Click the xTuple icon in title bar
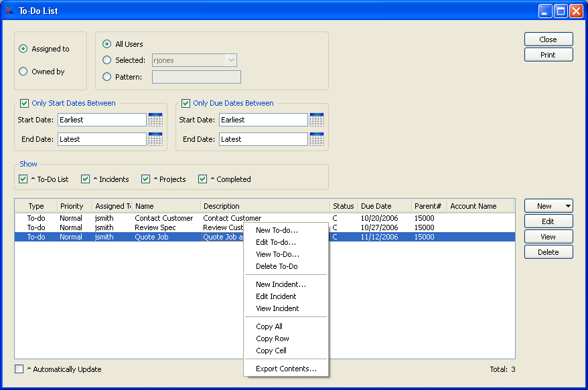The height and width of the screenshot is (390, 588). coord(9,10)
